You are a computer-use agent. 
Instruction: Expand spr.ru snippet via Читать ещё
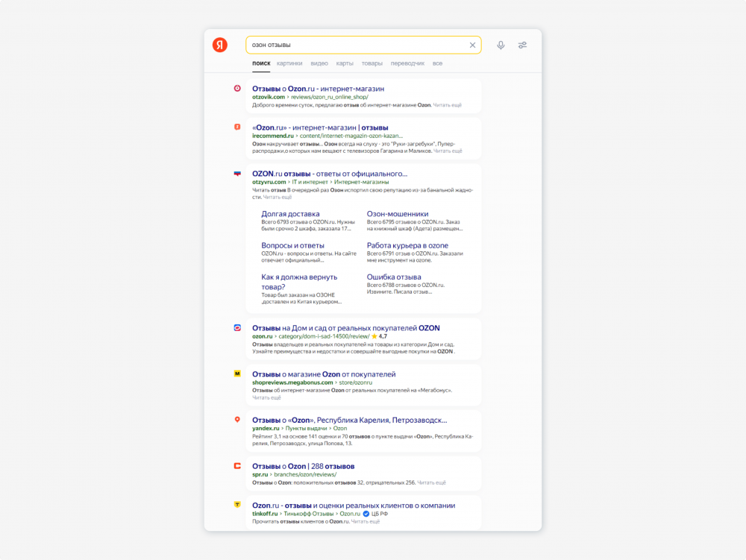[x=432, y=482]
